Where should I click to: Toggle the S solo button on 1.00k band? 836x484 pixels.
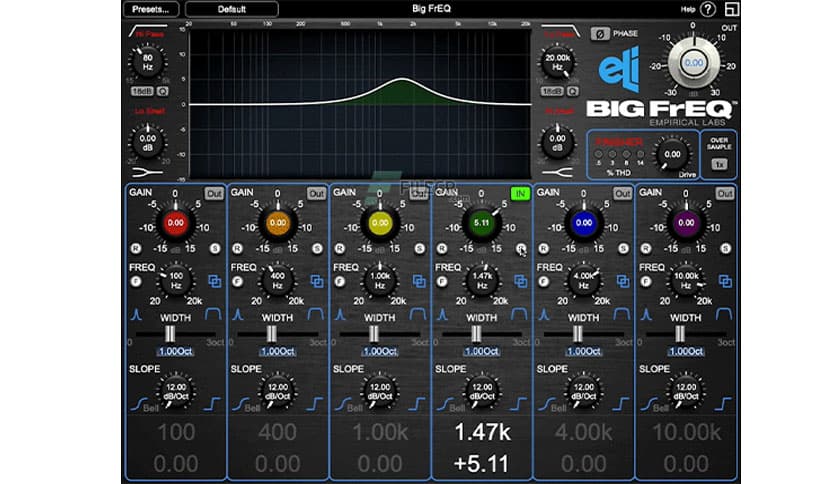pyautogui.click(x=420, y=248)
